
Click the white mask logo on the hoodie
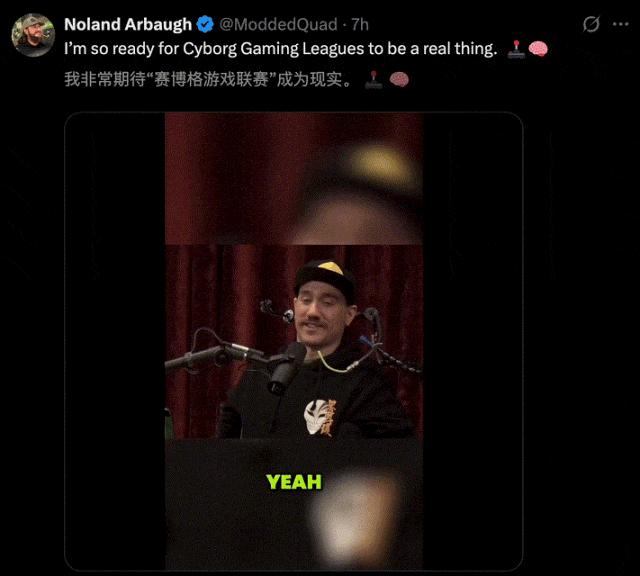317,416
